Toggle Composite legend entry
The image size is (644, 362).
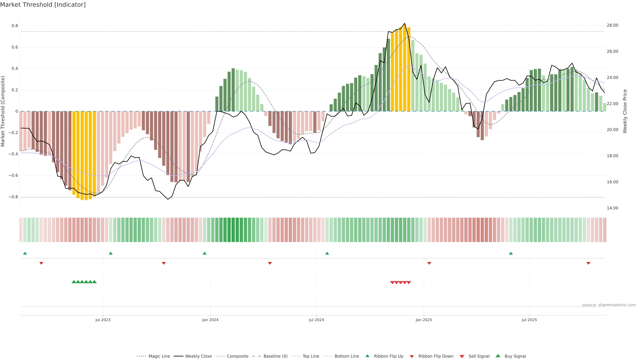click(x=237, y=356)
